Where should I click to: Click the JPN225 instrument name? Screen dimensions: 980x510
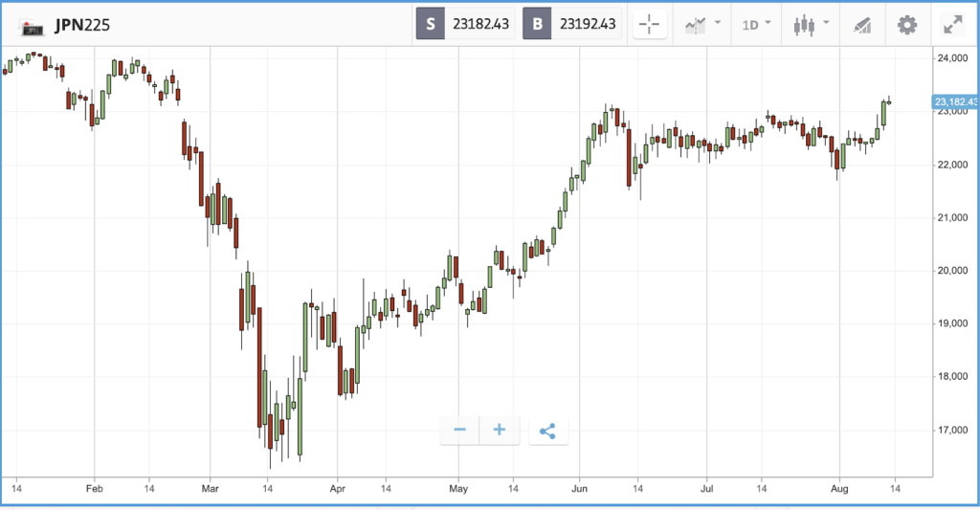coord(82,25)
